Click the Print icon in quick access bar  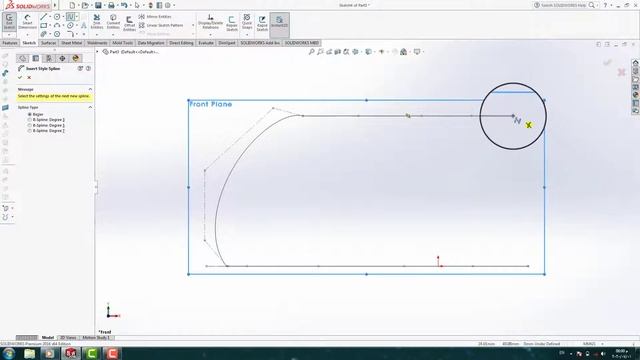[111, 5]
